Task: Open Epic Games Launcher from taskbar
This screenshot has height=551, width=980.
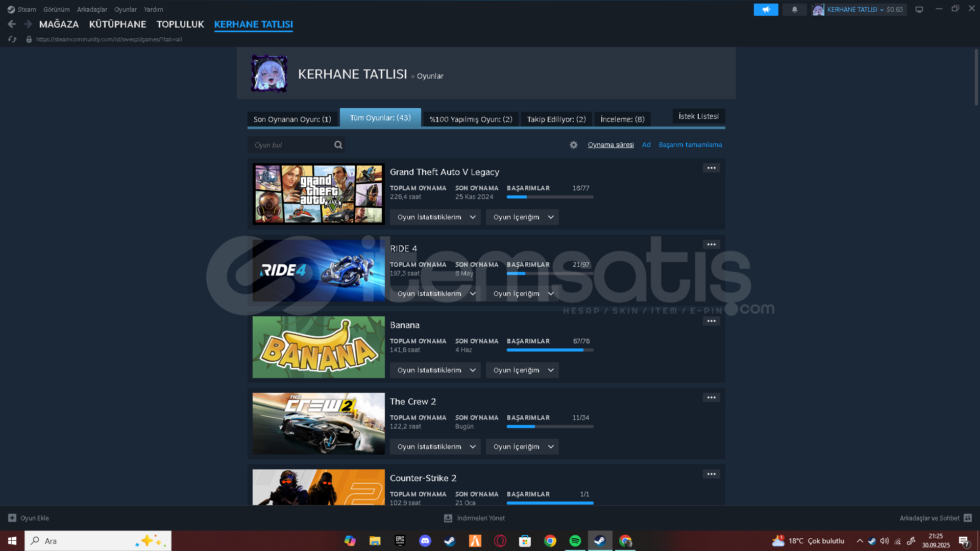Action: (x=400, y=541)
